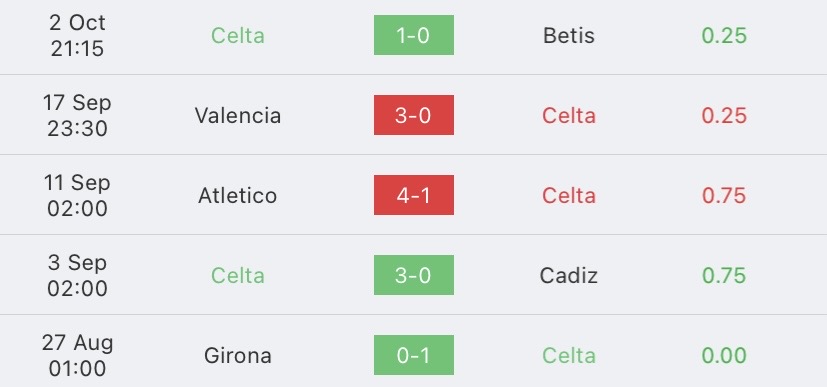This screenshot has height=387, width=827.
Task: Open the green 3-0 Celta vs Cadiz score
Action: 414,275
